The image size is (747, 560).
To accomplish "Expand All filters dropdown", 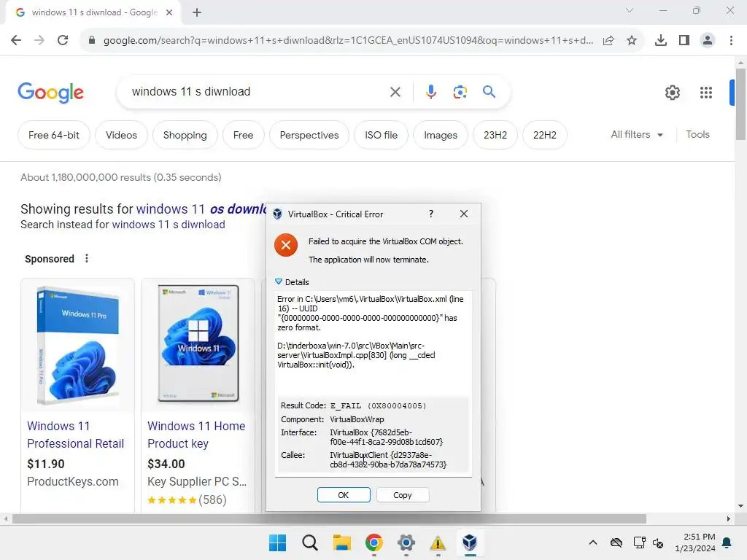I will 637,135.
